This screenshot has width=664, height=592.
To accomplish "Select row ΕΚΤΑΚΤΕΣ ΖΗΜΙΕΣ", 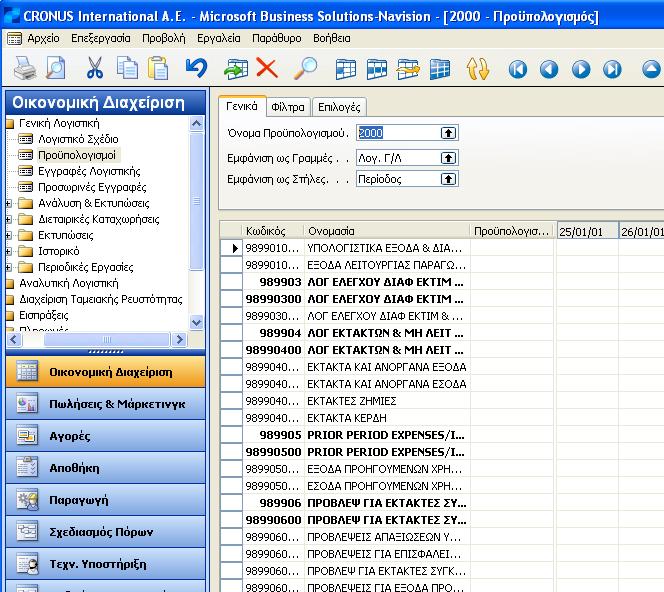I will [351, 401].
